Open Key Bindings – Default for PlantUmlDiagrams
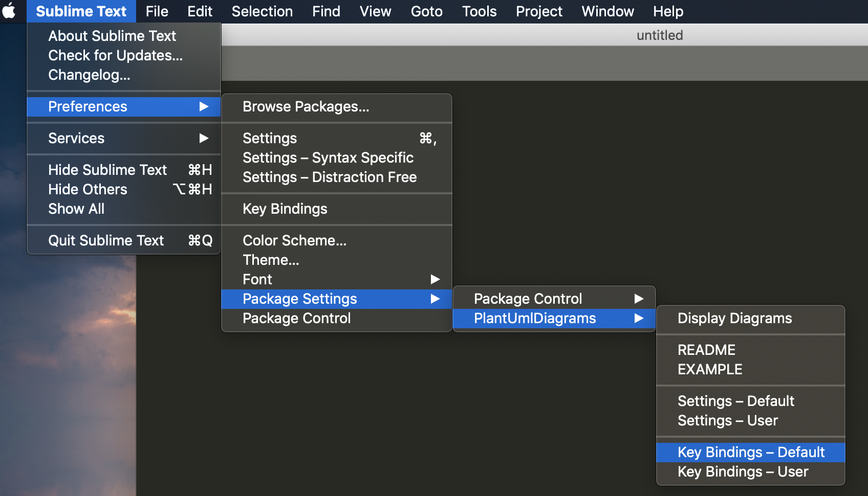Viewport: 868px width, 496px height. [750, 453]
